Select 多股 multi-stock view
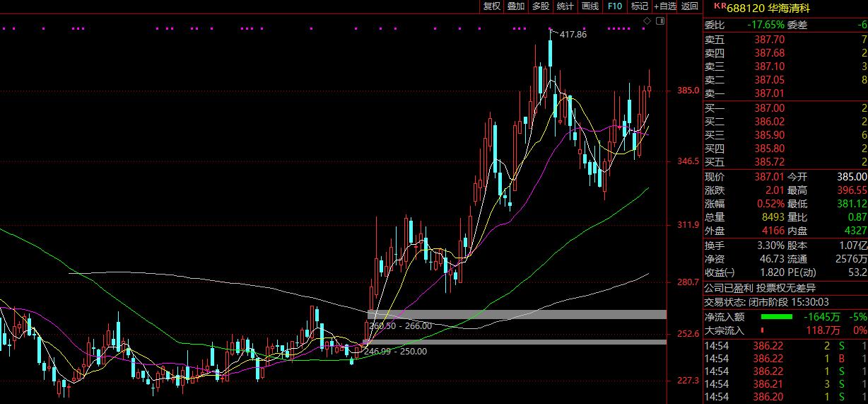868x404 pixels. tap(541, 6)
